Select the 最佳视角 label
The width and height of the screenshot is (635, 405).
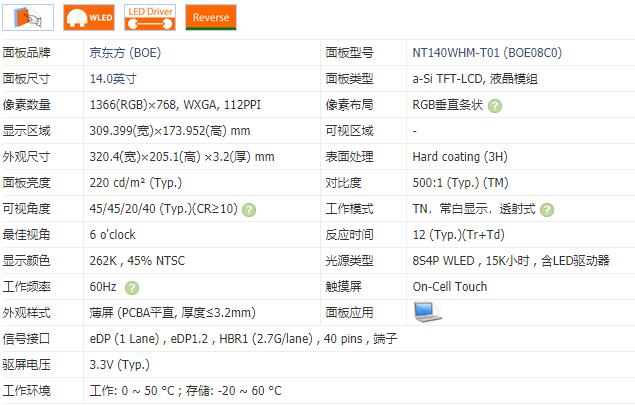(x=26, y=234)
